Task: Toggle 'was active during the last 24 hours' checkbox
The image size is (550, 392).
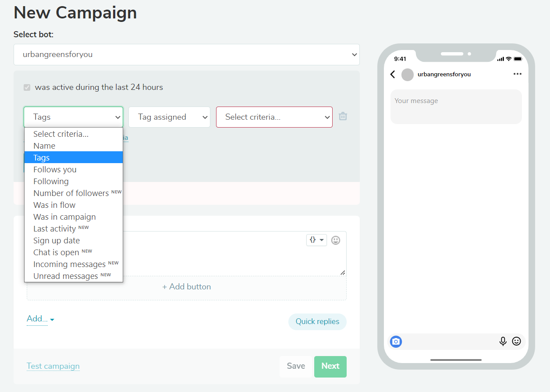Action: click(x=27, y=87)
